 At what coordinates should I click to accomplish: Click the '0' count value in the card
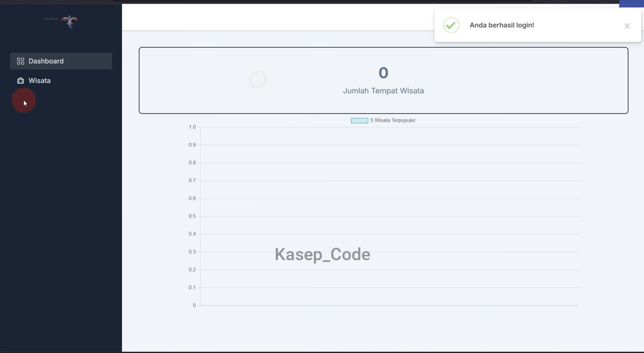click(383, 73)
